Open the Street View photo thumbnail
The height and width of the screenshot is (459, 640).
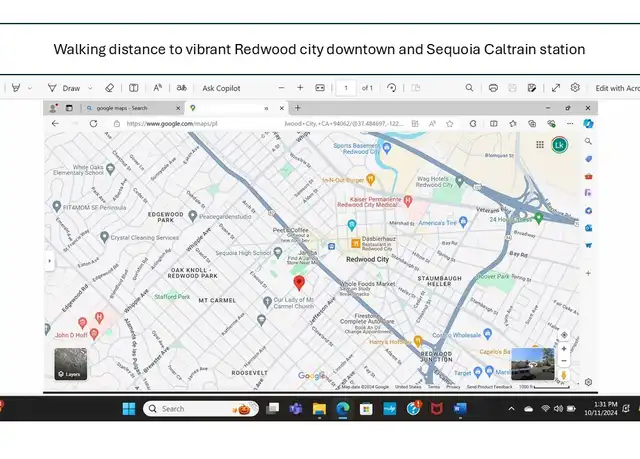(533, 364)
